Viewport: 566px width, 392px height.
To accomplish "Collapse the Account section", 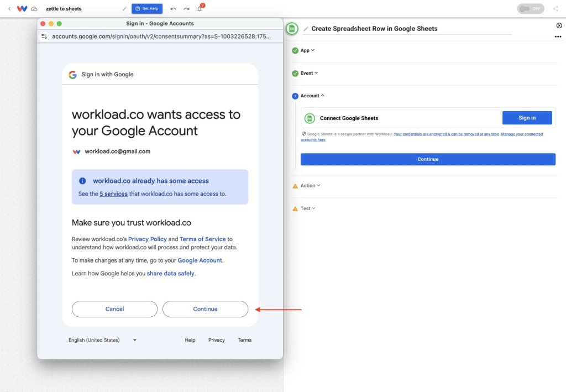I will pos(312,96).
